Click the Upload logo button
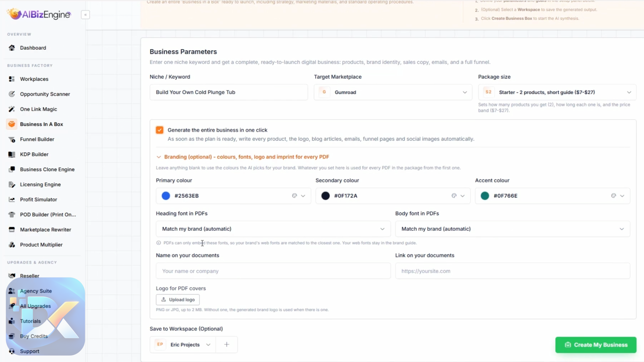644x362 pixels. [178, 300]
